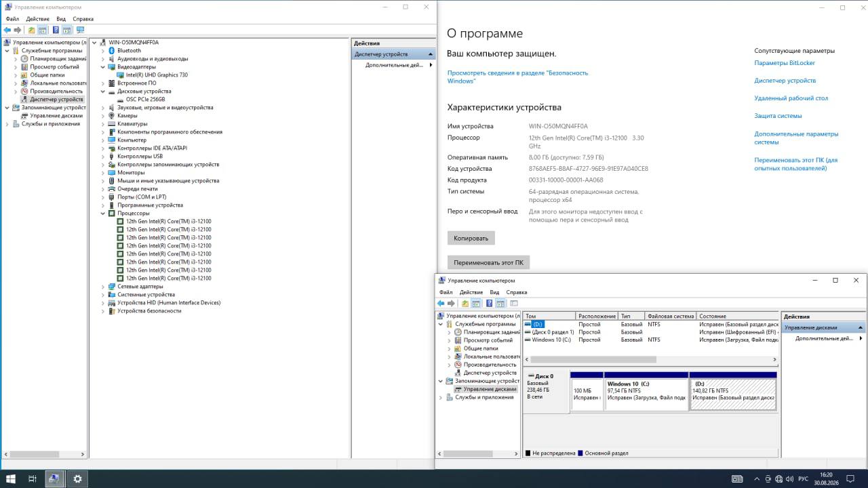The height and width of the screenshot is (488, 868).
Task: Click the up-one-level folder icon above the device tree
Action: pyautogui.click(x=31, y=30)
